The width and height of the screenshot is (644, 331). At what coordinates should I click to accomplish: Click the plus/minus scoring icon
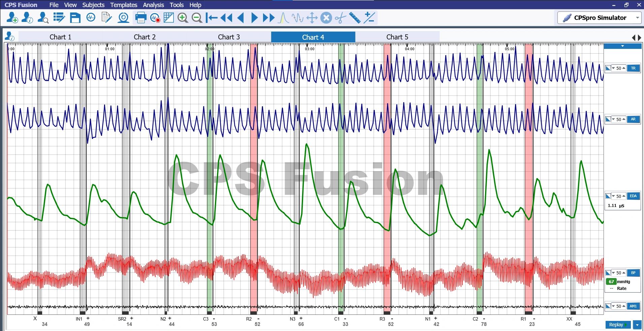pyautogui.click(x=369, y=18)
